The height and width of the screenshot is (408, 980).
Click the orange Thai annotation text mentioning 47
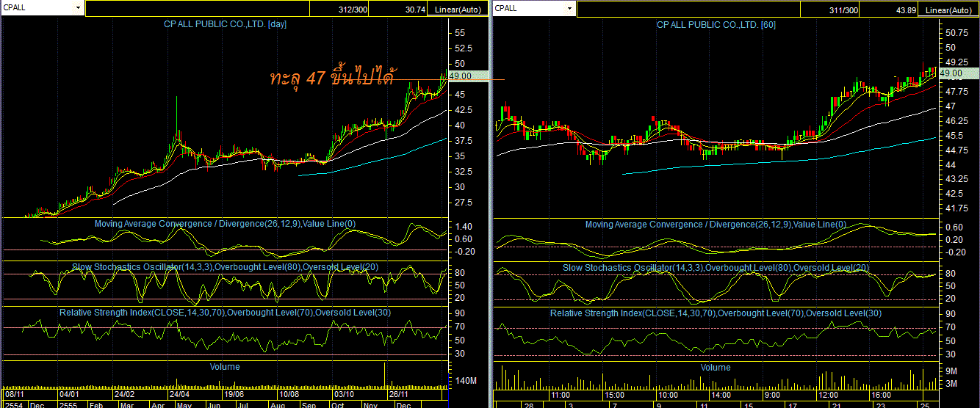point(334,76)
